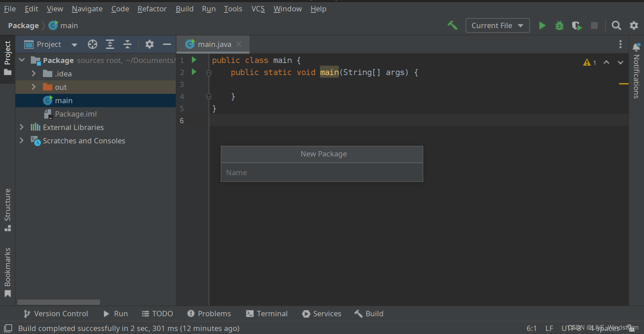The image size is (644, 334).
Task: Open Notifications bell panel
Action: pos(636,47)
